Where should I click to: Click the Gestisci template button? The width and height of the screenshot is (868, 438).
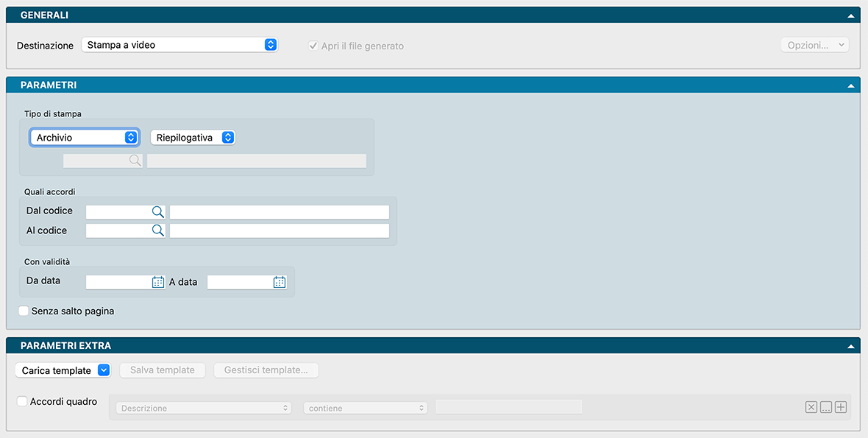266,370
